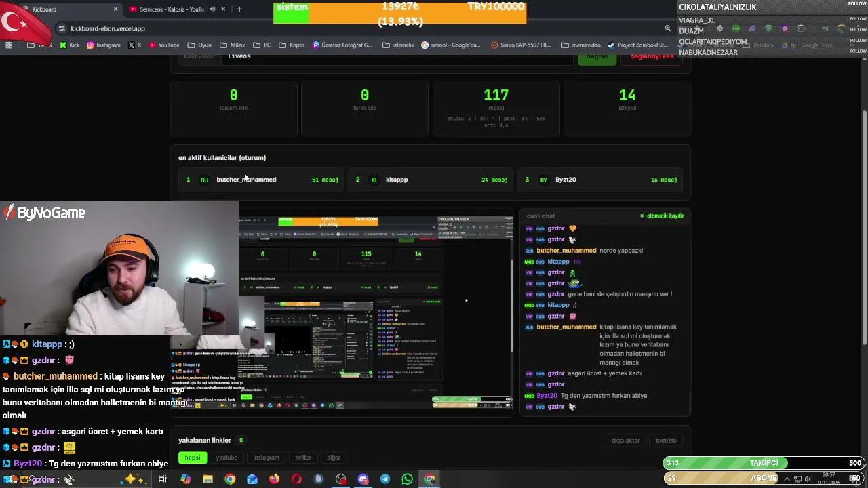Open Task View on the taskbar
This screenshot has height=488, width=868.
pyautogui.click(x=163, y=479)
